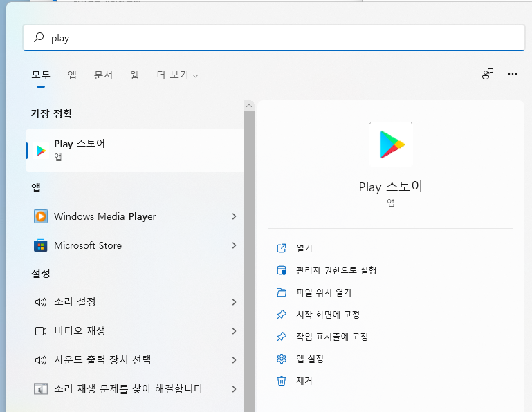Open 사운드 출력 장치 선택 setting

(134, 359)
